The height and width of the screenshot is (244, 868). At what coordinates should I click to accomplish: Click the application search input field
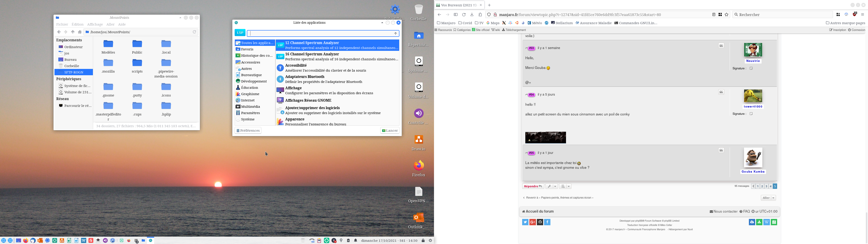click(x=320, y=33)
